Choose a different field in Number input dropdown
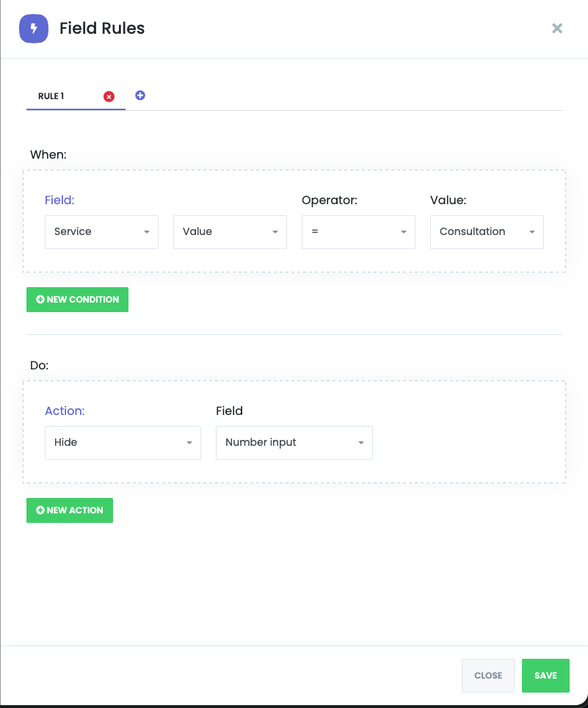This screenshot has width=588, height=708. click(x=294, y=443)
